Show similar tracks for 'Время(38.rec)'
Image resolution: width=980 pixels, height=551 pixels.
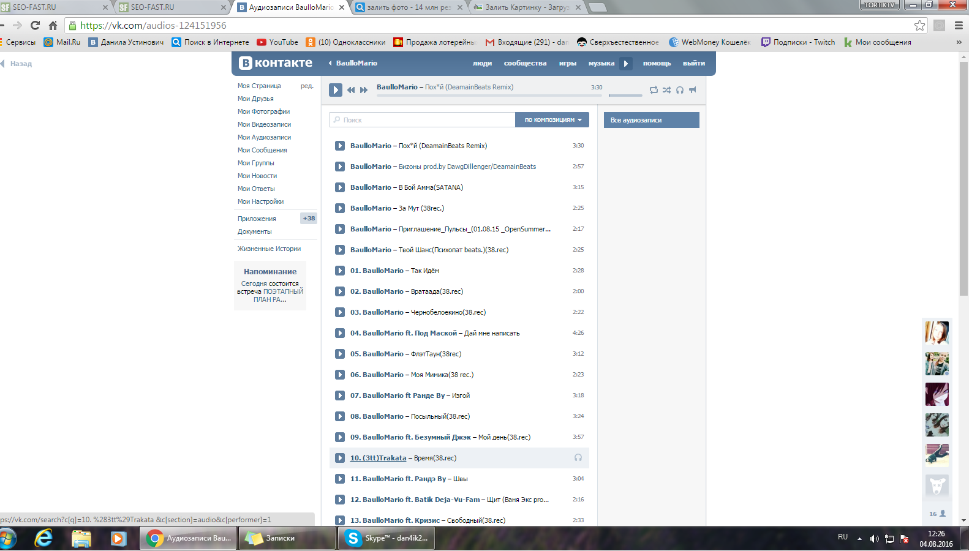tap(578, 458)
